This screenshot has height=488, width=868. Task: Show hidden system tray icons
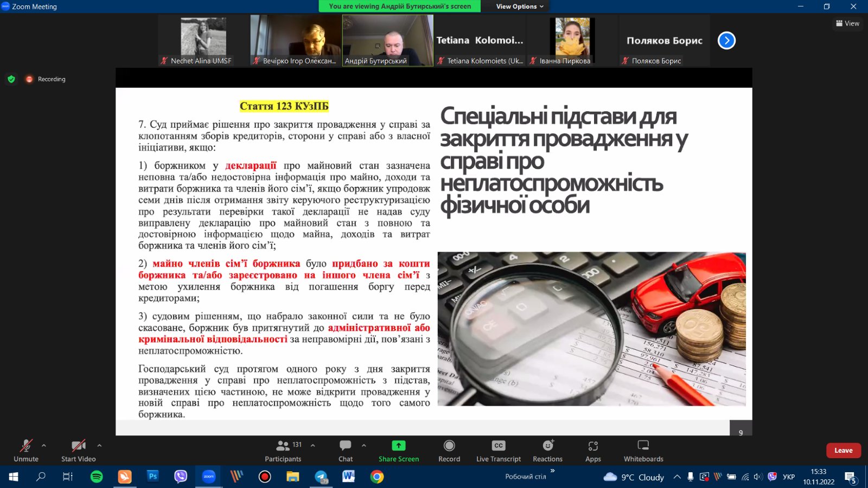(677, 477)
